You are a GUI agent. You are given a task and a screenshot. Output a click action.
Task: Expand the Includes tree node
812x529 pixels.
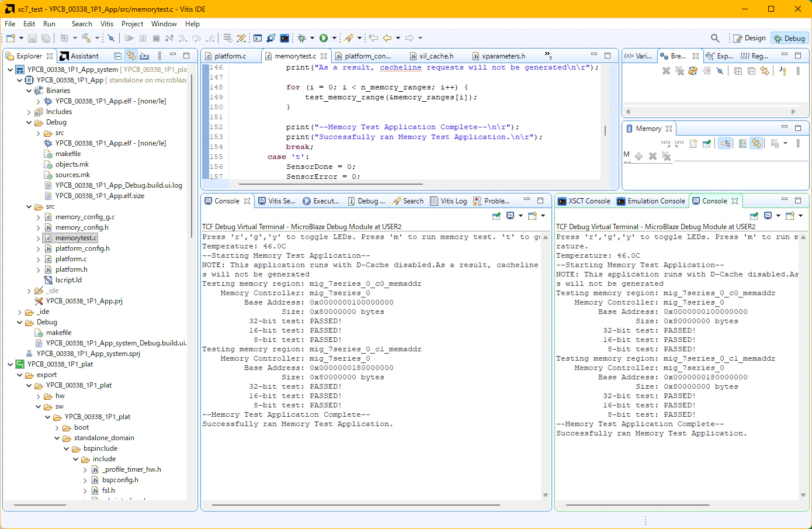(x=29, y=112)
